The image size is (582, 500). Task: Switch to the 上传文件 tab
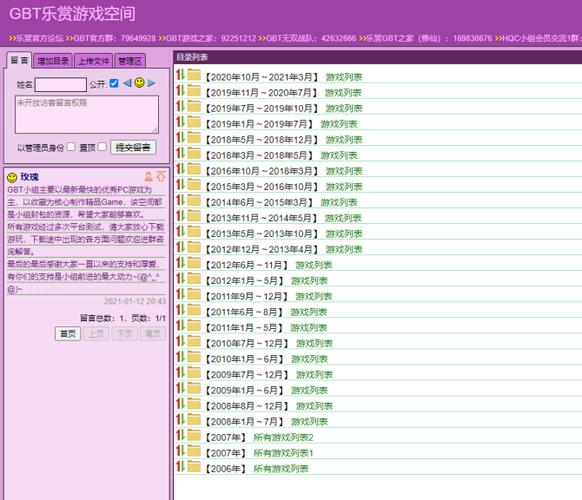[x=94, y=61]
